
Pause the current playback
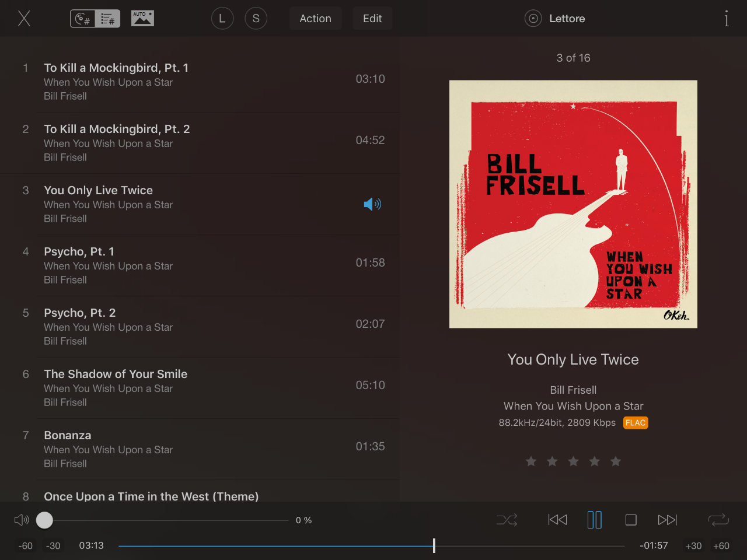[x=594, y=520]
